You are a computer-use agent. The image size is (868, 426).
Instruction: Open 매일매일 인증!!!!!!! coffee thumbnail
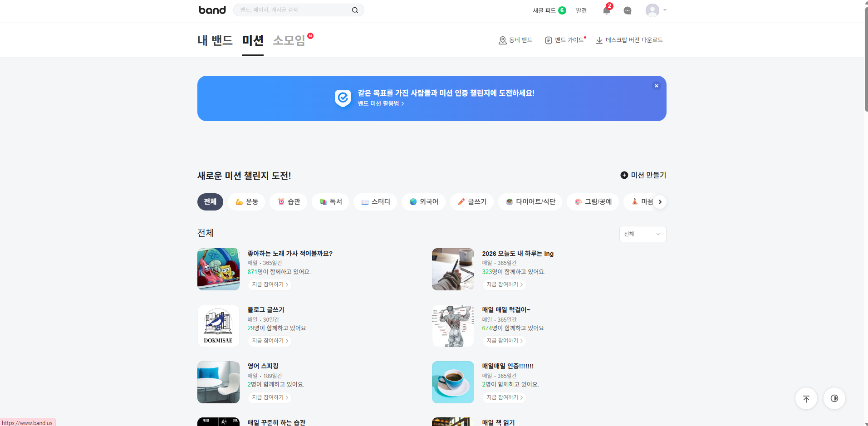(453, 382)
